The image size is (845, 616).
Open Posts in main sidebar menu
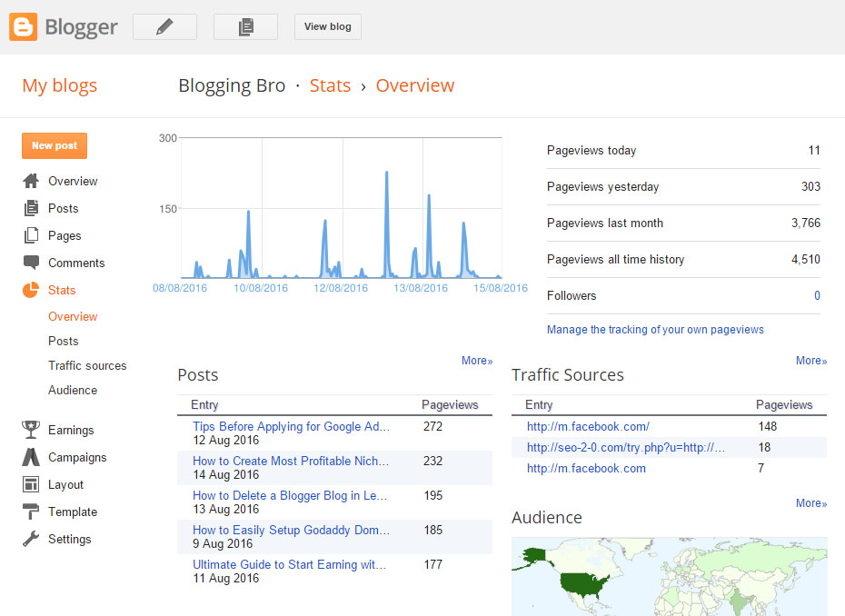click(x=63, y=208)
